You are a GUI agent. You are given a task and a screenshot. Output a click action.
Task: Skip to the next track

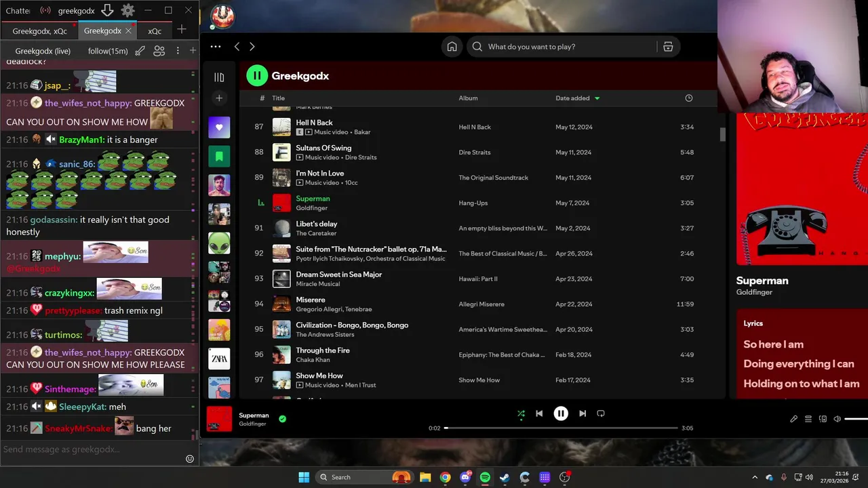tap(583, 413)
